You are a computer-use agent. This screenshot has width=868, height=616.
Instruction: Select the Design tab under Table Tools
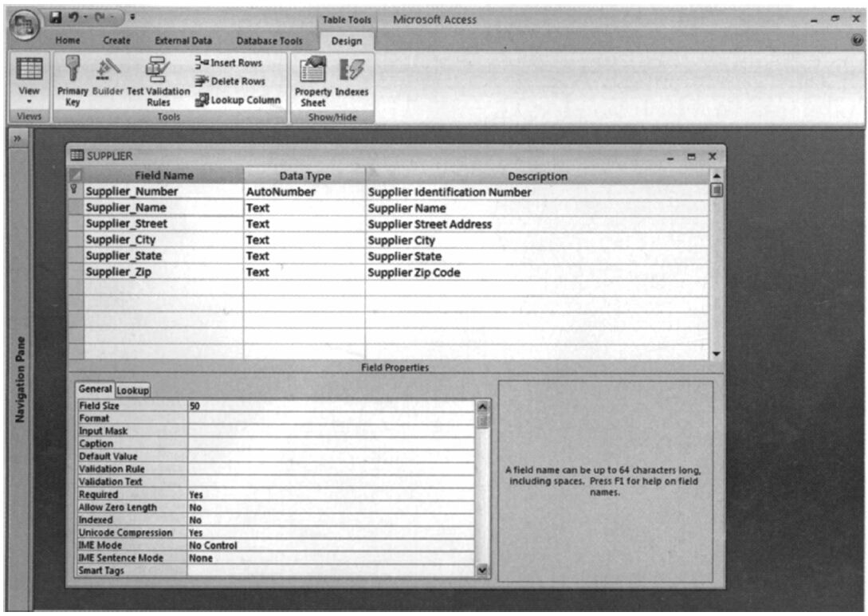click(x=347, y=41)
